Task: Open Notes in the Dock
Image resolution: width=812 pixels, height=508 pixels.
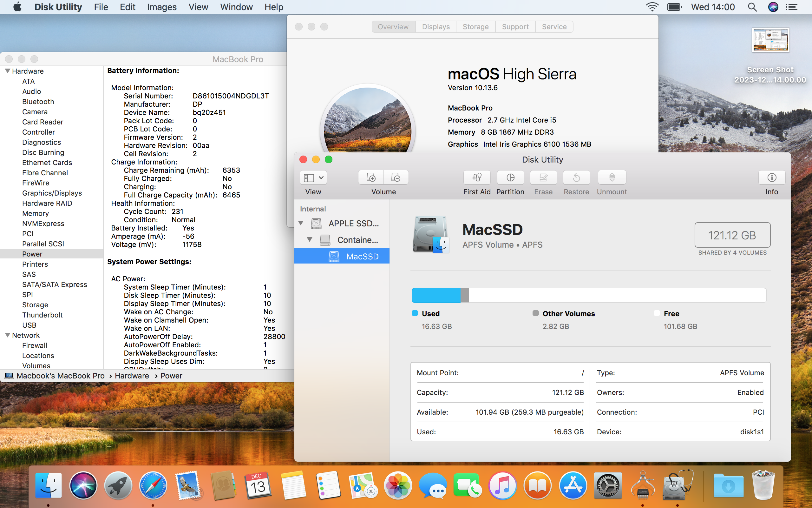Action: [293, 485]
